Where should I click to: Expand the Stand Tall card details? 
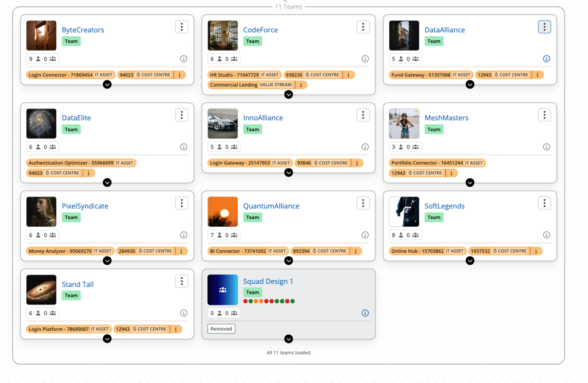[107, 339]
